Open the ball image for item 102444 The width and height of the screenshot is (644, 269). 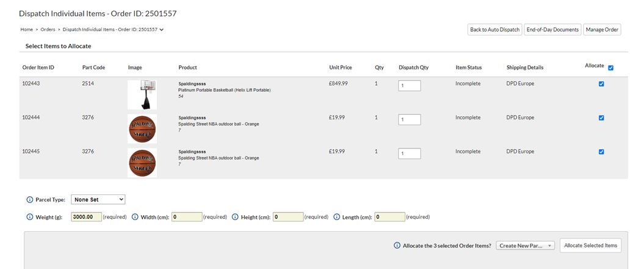(x=142, y=128)
